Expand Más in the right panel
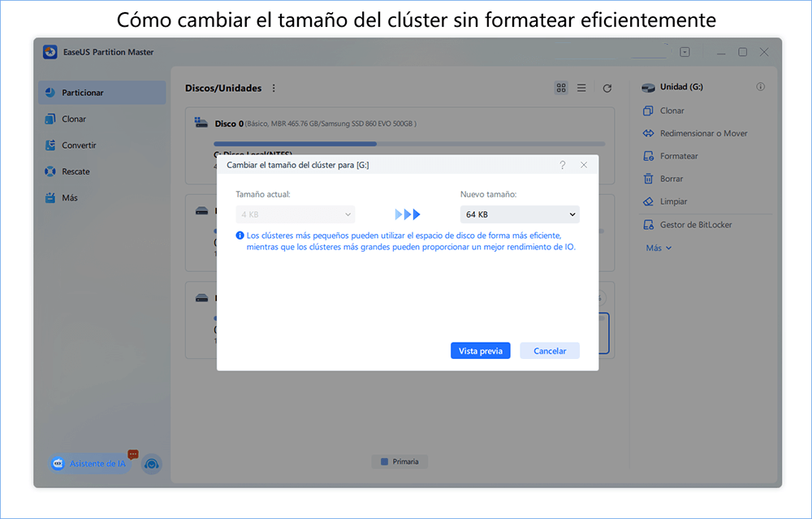812x519 pixels. (x=656, y=247)
